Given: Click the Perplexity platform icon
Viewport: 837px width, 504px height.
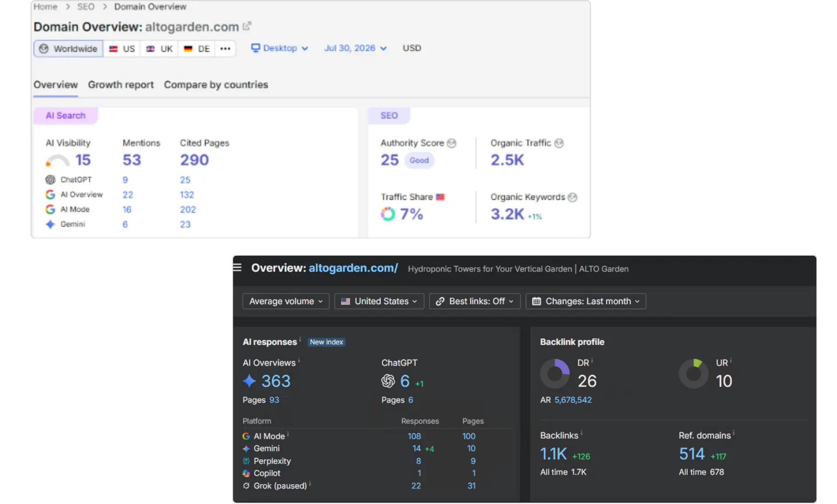Looking at the screenshot, I should (246, 461).
